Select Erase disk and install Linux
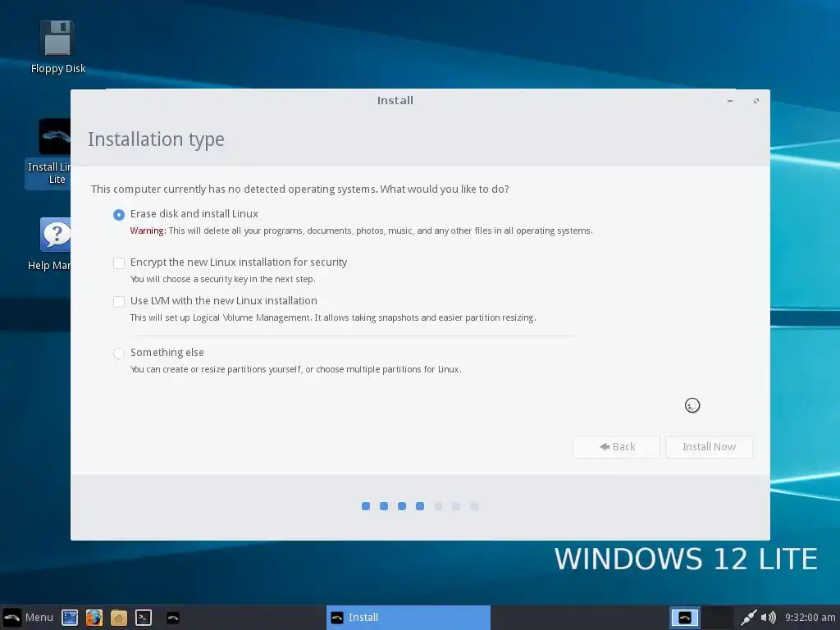Image resolution: width=840 pixels, height=630 pixels. (119, 215)
